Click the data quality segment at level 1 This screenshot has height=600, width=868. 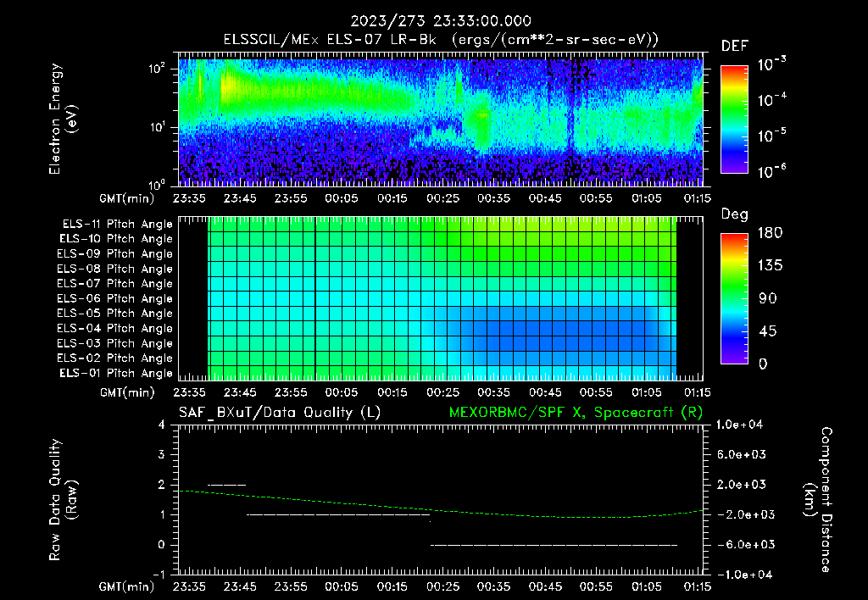click(x=338, y=514)
